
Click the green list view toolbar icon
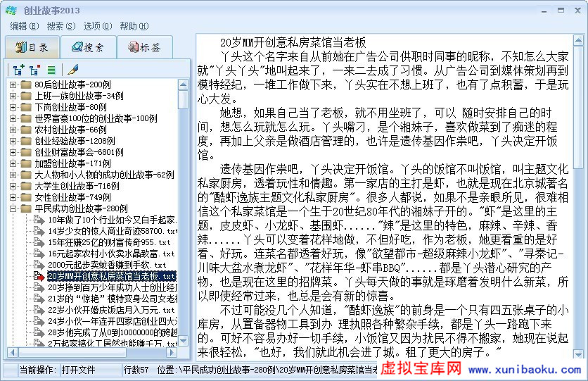[x=51, y=70]
